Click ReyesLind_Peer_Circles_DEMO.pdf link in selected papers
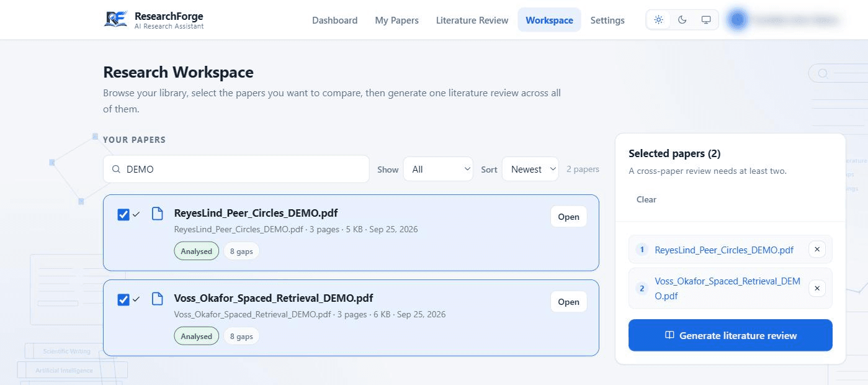The image size is (868, 385). tap(724, 250)
